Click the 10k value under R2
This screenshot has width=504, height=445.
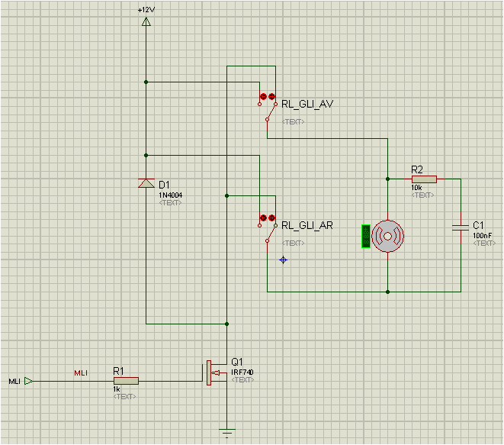tap(417, 187)
